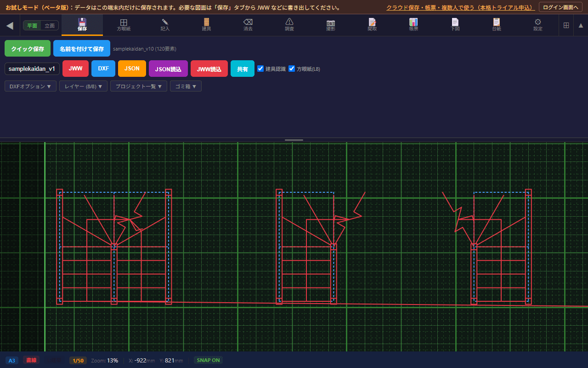
Task: Open the 設定 gear settings
Action: [538, 25]
